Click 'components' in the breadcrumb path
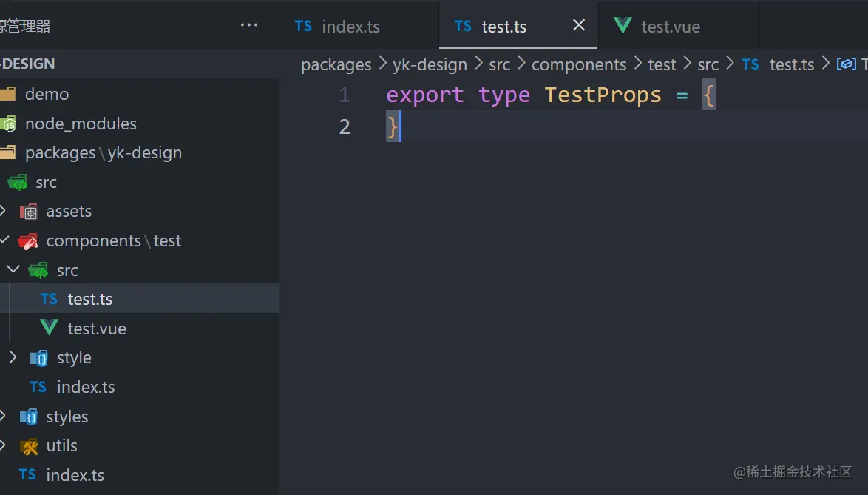Viewport: 868px width, 495px height. coord(579,65)
